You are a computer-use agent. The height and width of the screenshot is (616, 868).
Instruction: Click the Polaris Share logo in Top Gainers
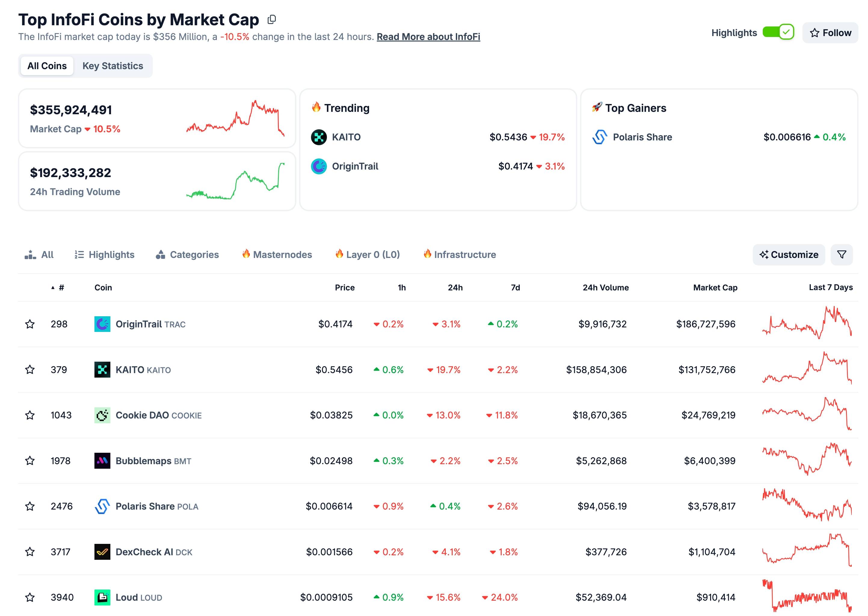coord(599,137)
